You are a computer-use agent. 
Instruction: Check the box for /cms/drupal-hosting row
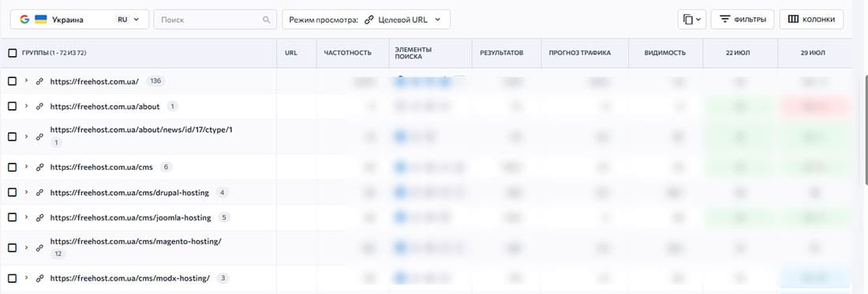click(12, 193)
